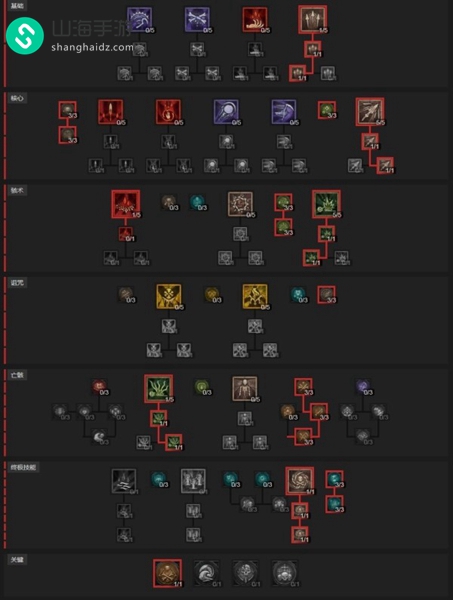Select the greyed-out Army of the Dead ultimate
The width and height of the screenshot is (453, 600).
[193, 481]
